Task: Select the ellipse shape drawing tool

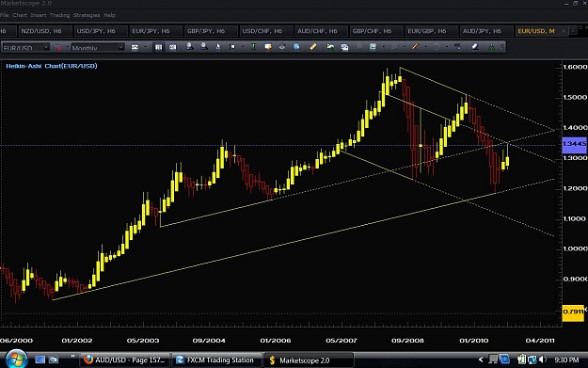Action: click(437, 47)
